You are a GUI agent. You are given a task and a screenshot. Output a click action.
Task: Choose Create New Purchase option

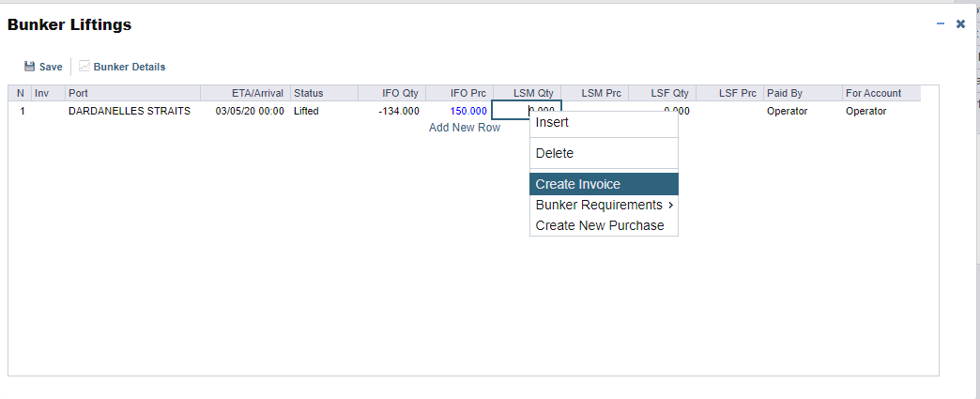point(599,225)
